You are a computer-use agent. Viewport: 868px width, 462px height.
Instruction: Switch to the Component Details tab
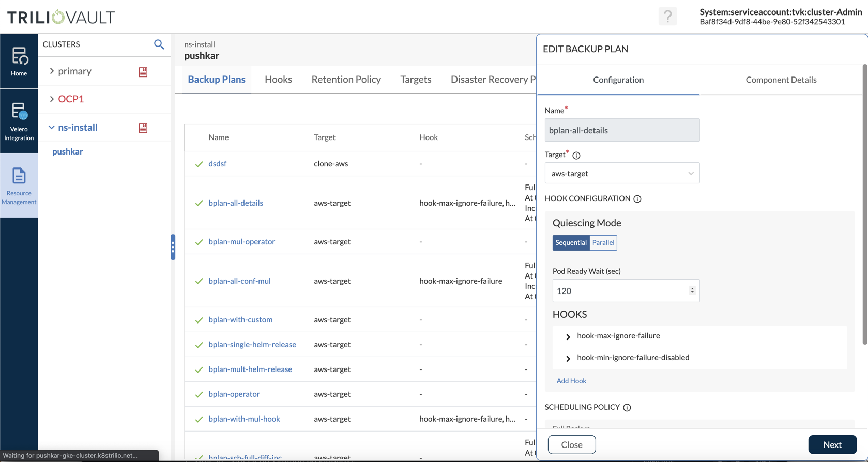pyautogui.click(x=781, y=80)
